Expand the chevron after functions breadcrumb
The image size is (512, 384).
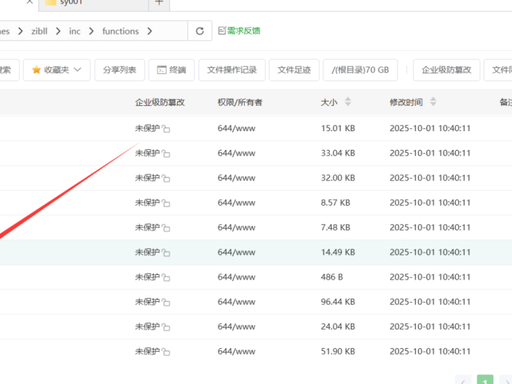click(150, 31)
